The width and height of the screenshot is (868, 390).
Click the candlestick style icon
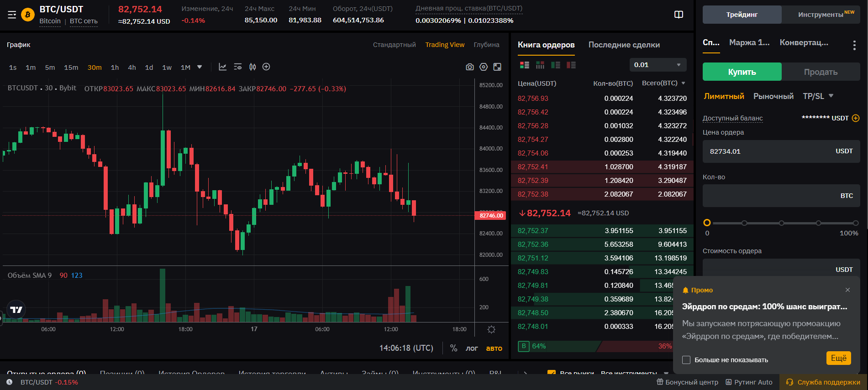(x=253, y=67)
